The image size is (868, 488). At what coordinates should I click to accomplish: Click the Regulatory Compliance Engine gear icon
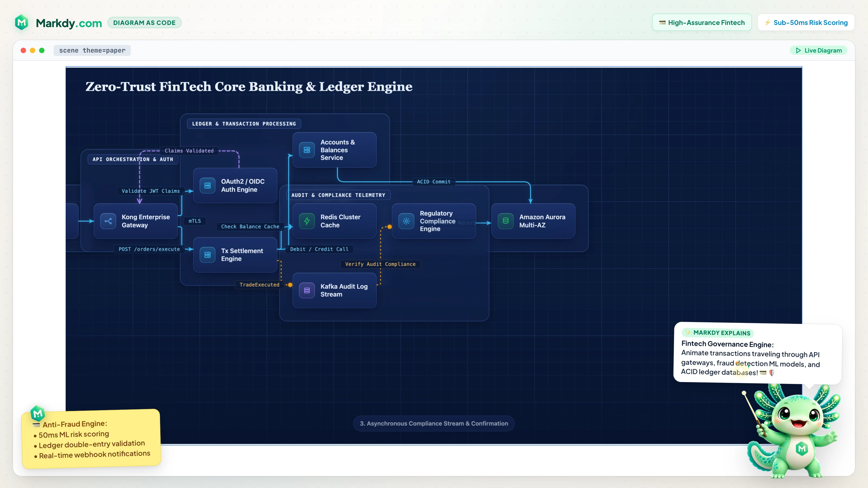click(406, 221)
